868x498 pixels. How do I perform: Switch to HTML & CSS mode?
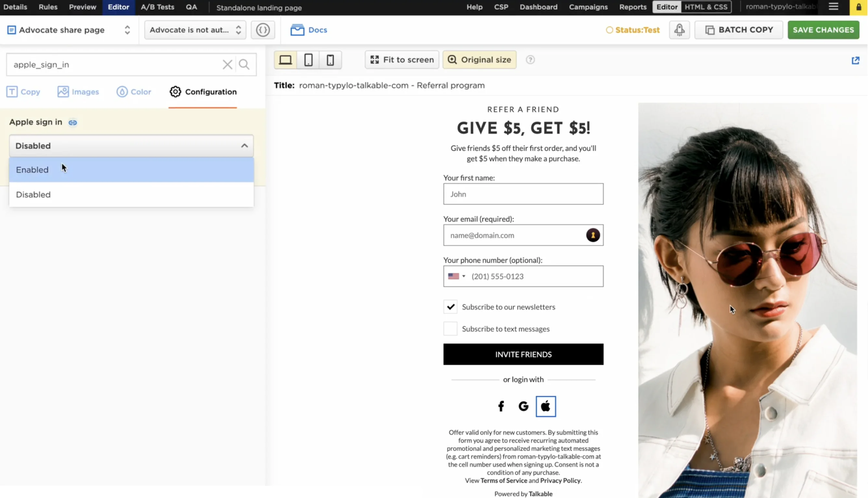click(x=706, y=7)
